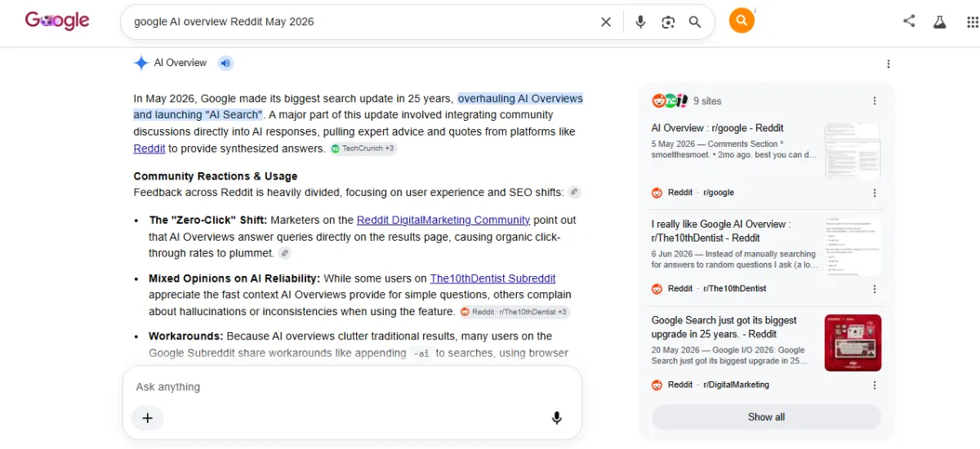The height and width of the screenshot is (449, 980).
Task: Open the Google apps grid
Action: [x=973, y=22]
